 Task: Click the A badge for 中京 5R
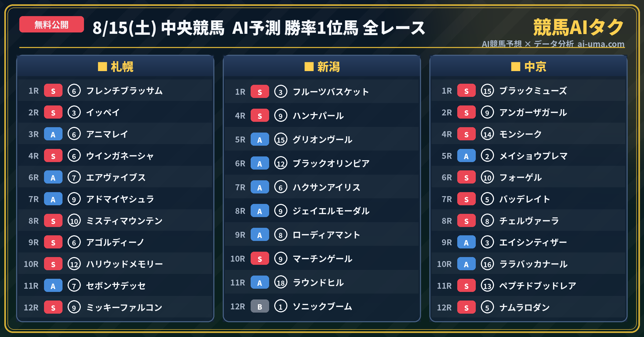point(466,156)
